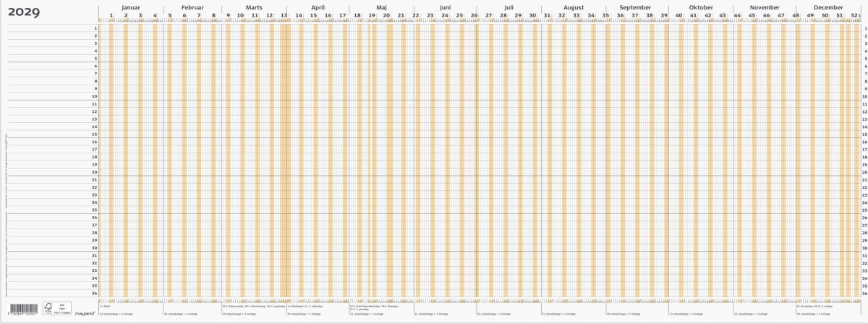Click week number 31 under August
Image resolution: width=868 pixels, height=324 pixels.
click(548, 15)
